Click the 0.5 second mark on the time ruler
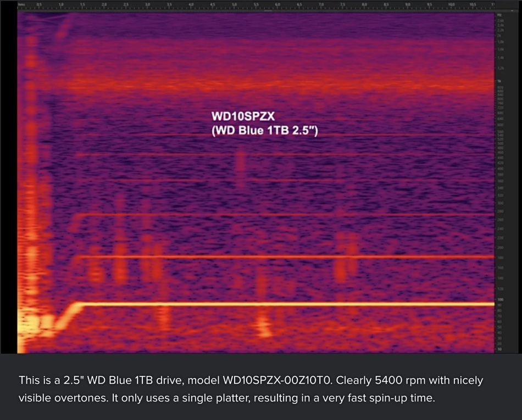The height and width of the screenshot is (420, 522). pyautogui.click(x=39, y=4)
